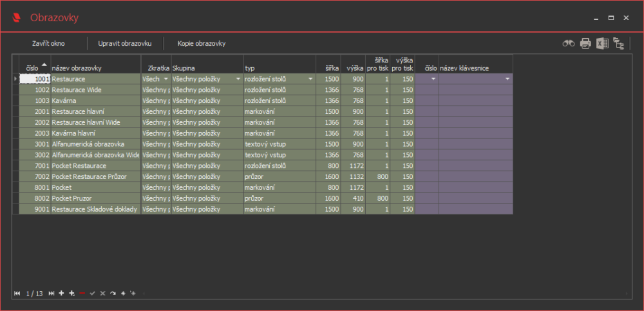Export the table to Excel

(x=602, y=43)
